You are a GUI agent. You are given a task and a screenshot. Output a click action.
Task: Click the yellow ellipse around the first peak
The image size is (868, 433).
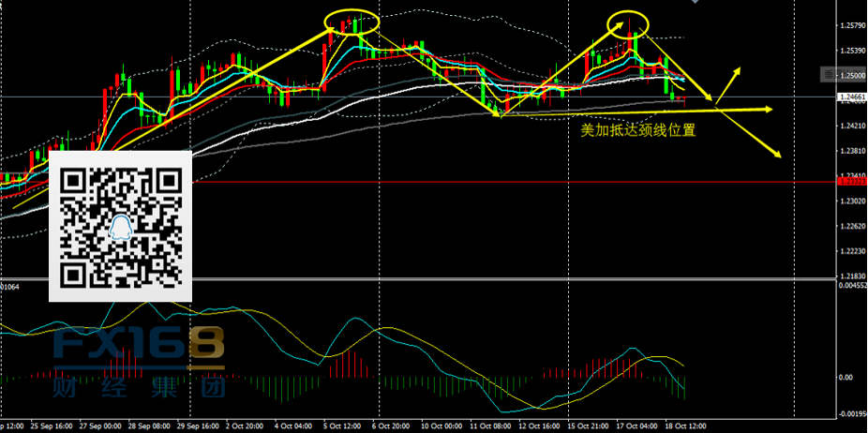pos(352,21)
